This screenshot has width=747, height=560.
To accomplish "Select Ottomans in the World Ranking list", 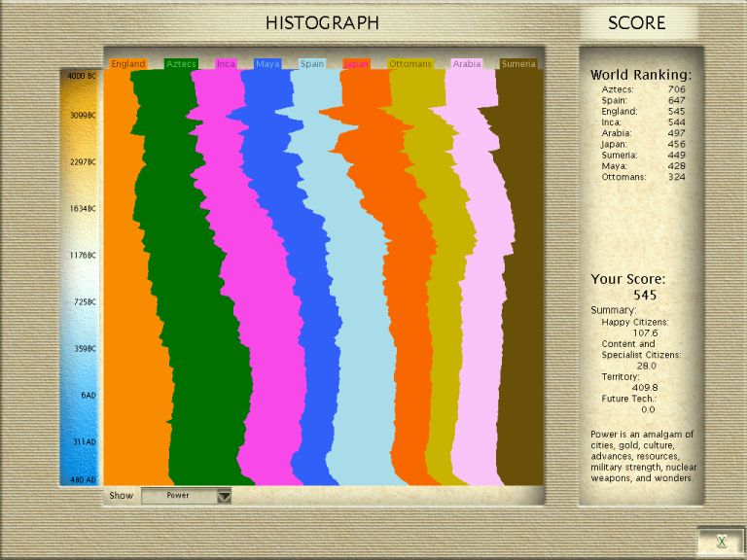I will [x=622, y=177].
